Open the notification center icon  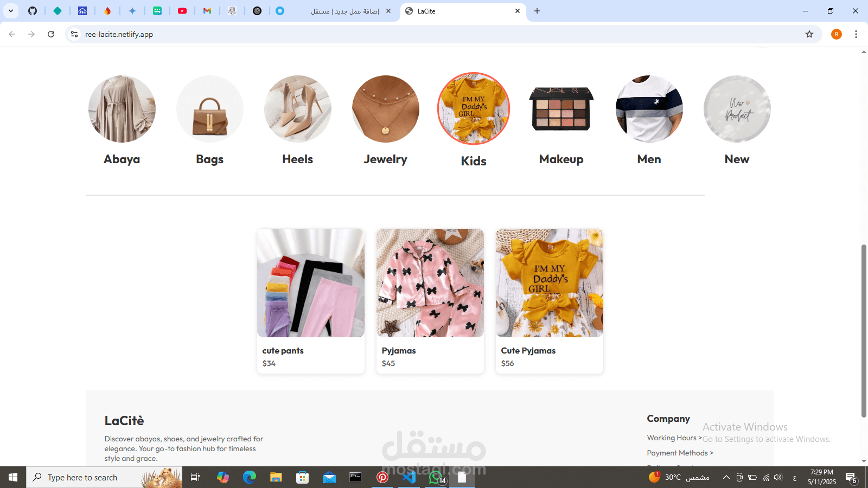[x=851, y=478]
